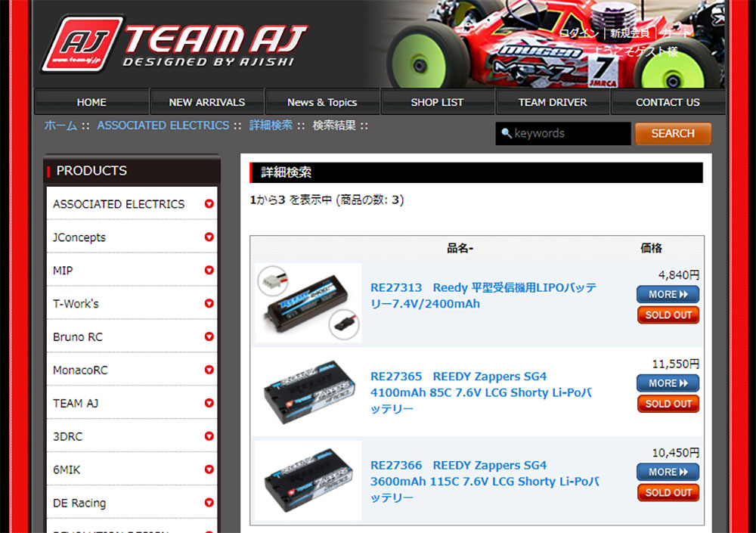This screenshot has width=756, height=533.
Task: Expand the Bruno RC category arrow
Action: click(x=209, y=336)
